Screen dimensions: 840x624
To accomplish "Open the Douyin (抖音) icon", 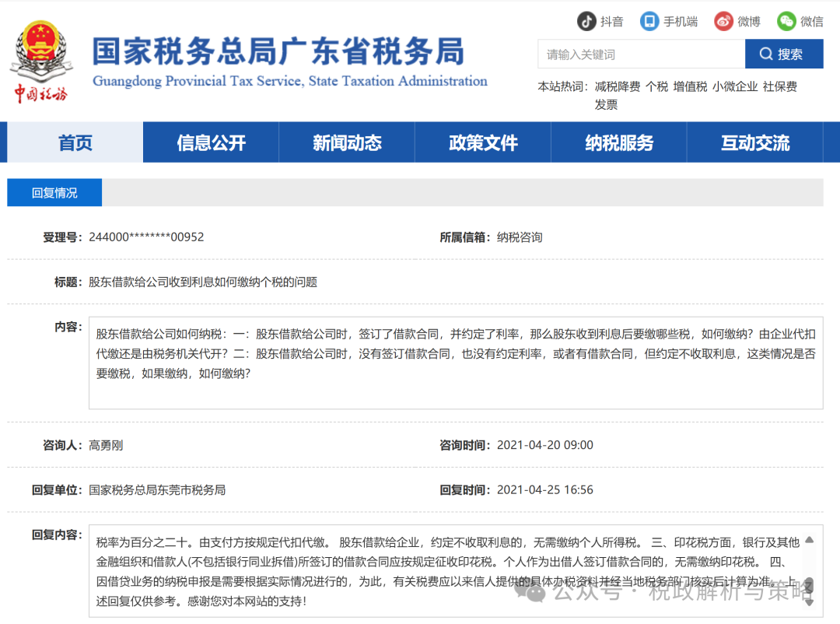I will 586,21.
